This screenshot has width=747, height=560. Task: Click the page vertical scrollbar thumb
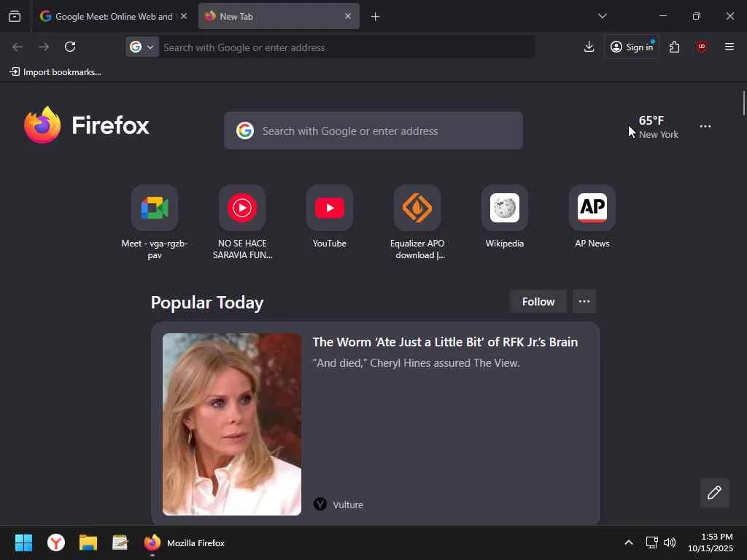click(743, 103)
